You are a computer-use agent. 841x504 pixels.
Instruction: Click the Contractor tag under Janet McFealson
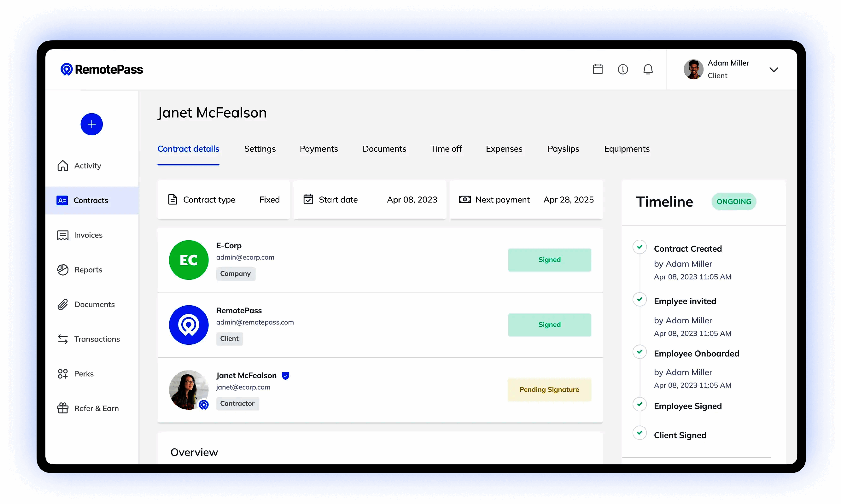(237, 404)
